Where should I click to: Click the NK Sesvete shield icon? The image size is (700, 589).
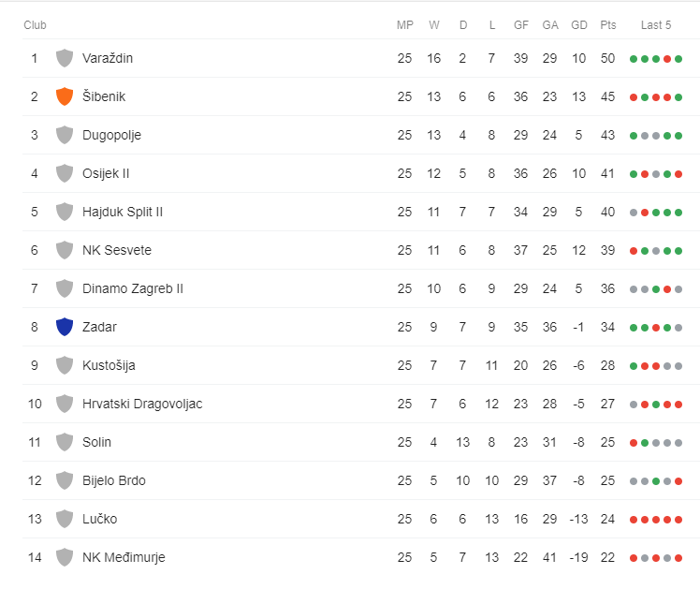click(65, 250)
